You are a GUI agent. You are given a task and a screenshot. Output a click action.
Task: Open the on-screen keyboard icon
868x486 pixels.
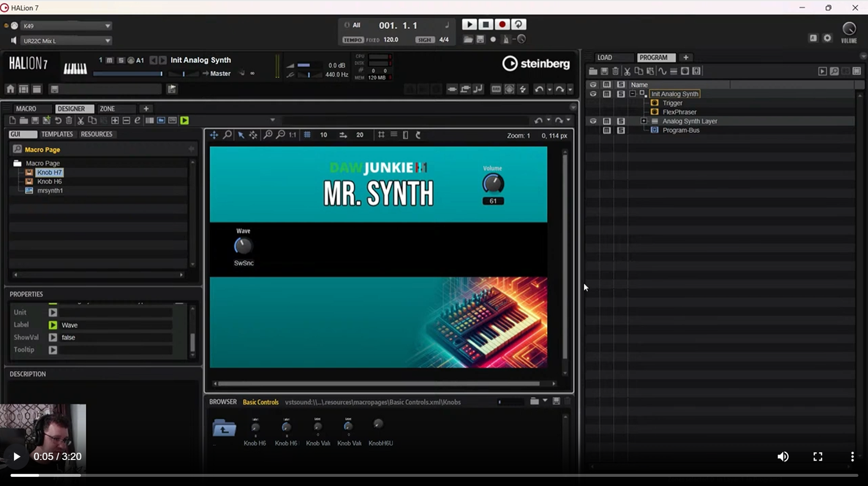75,68
